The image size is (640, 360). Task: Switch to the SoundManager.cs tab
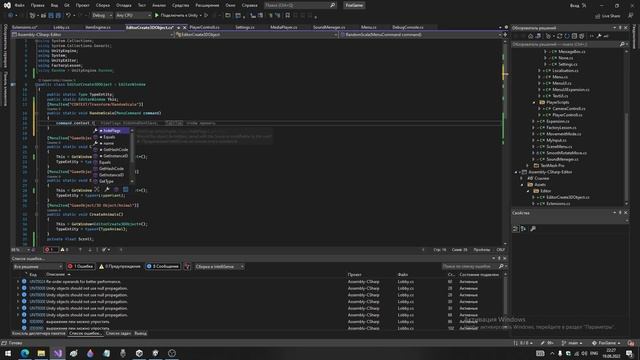329,27
